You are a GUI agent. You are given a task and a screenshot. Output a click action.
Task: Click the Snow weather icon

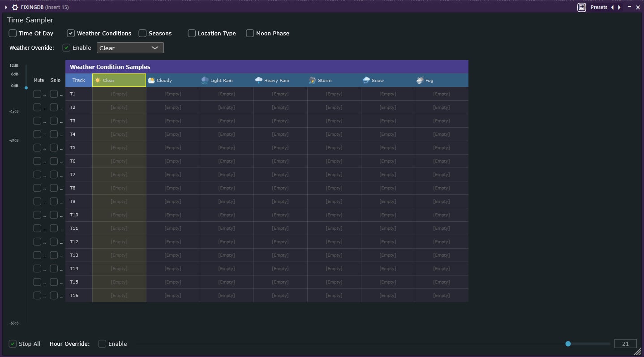(x=366, y=80)
